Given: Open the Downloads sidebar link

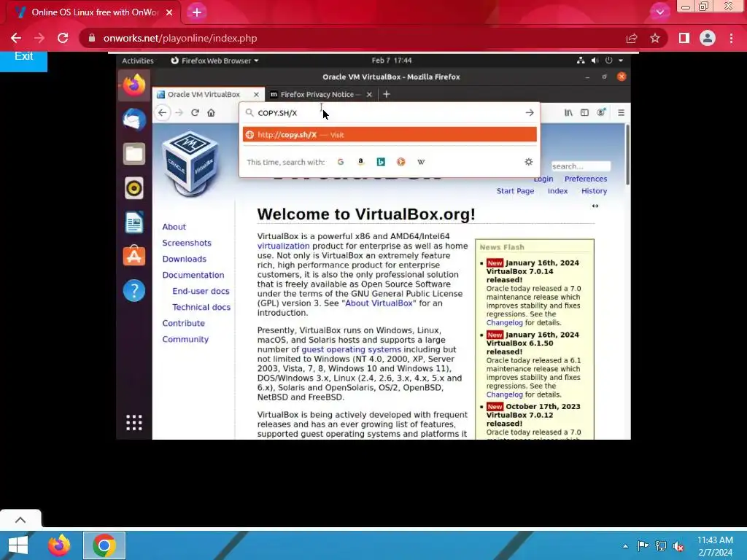Looking at the screenshot, I should coord(185,259).
